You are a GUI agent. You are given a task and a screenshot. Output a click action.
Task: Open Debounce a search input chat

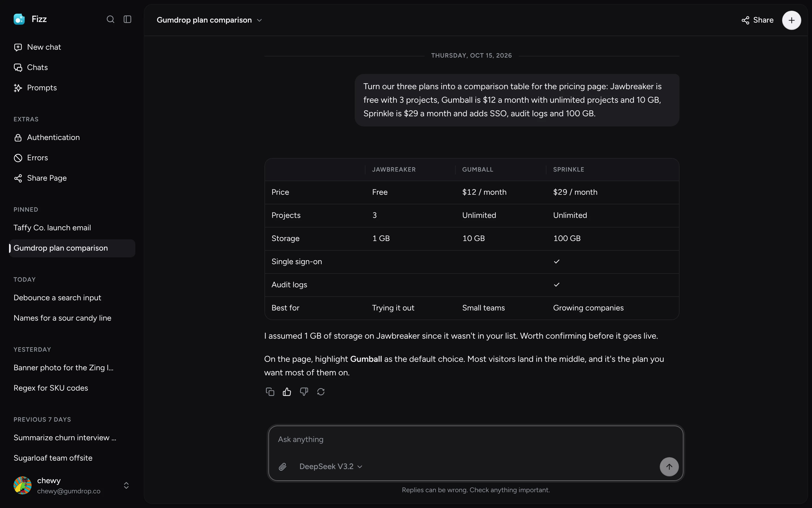click(72, 298)
